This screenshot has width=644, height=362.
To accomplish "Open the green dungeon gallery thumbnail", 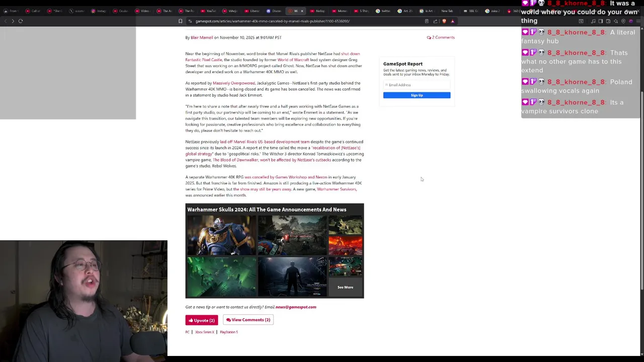I will (221, 276).
